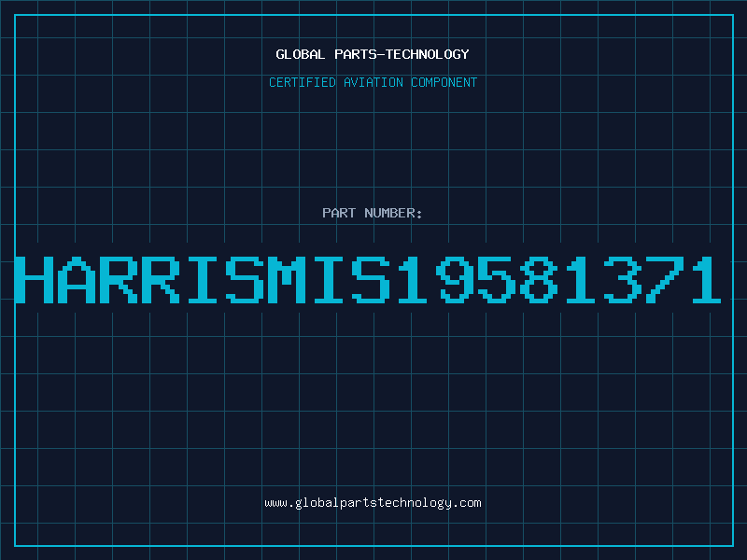Select the word COMPONENT in the subtitle
The image size is (747, 560).
444,82
